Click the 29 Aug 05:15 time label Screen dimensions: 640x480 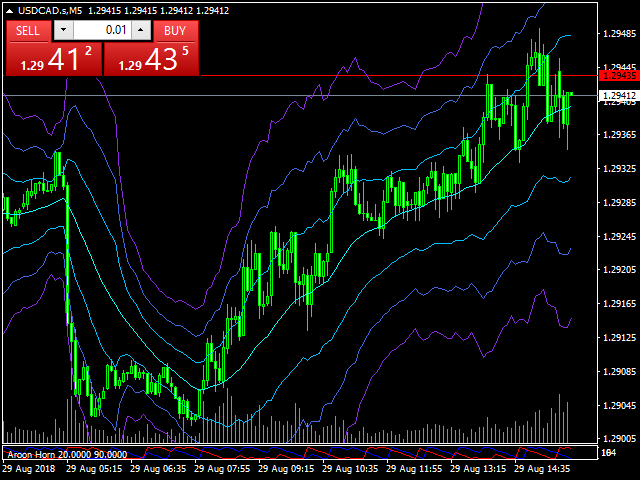(94, 469)
